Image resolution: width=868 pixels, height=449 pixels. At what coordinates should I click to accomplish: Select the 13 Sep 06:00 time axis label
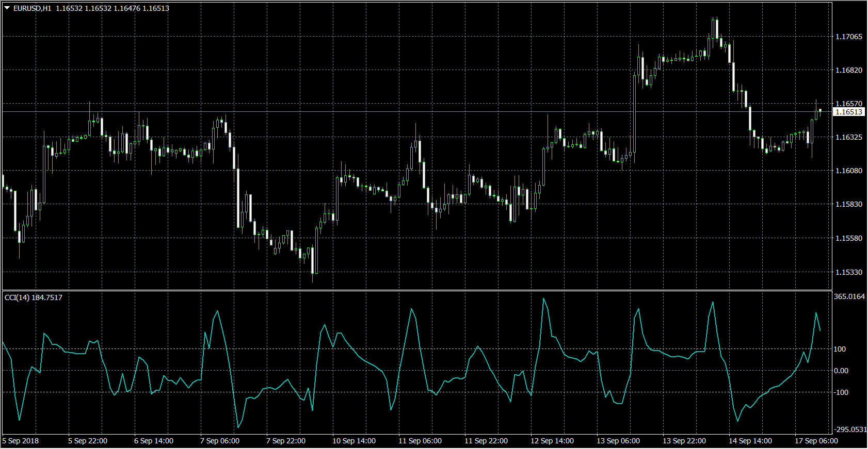pyautogui.click(x=618, y=441)
